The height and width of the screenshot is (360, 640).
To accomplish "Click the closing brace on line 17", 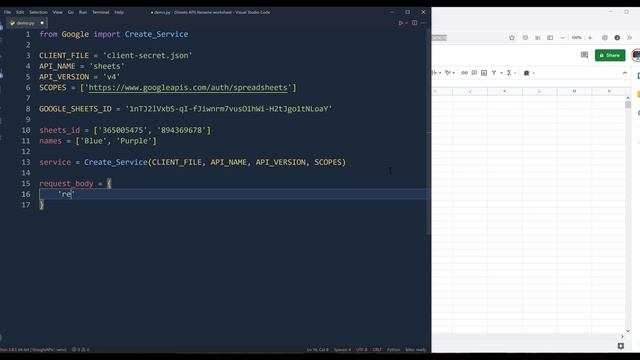I will 42,205.
